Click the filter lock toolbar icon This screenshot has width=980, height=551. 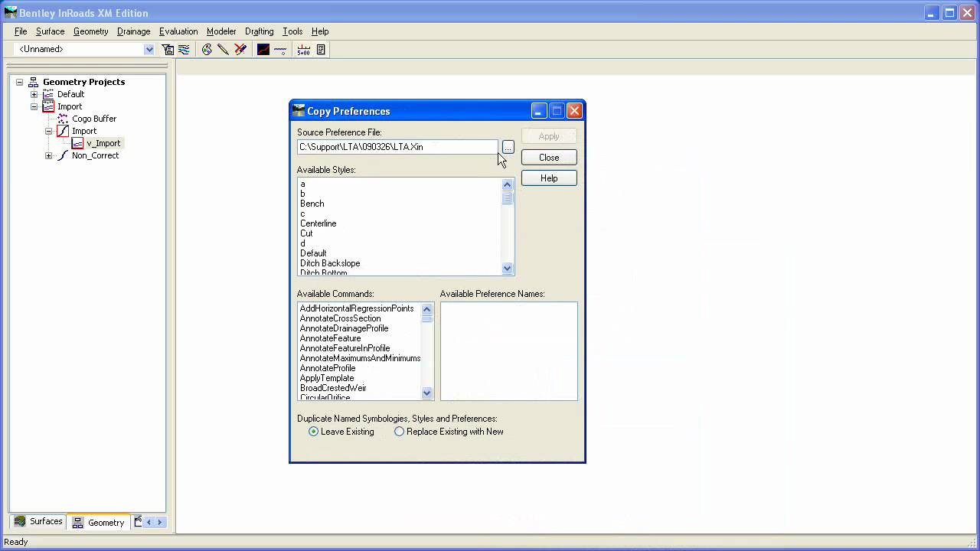168,49
